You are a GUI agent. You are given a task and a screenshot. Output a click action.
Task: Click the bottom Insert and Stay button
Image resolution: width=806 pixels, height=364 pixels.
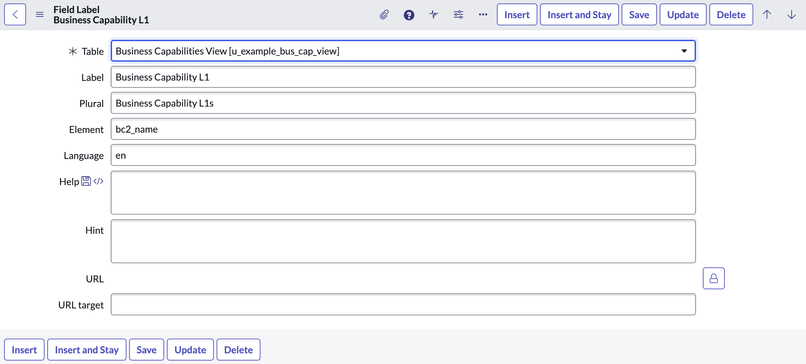[87, 350]
